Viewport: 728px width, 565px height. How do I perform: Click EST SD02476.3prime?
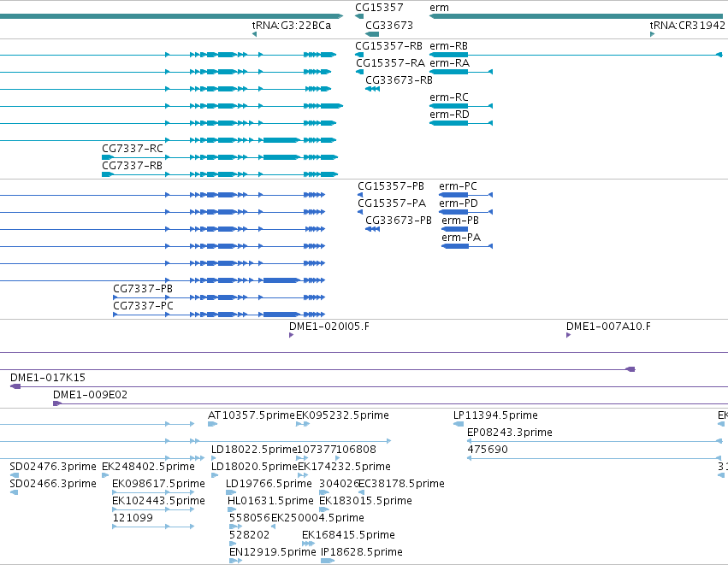pyautogui.click(x=15, y=475)
